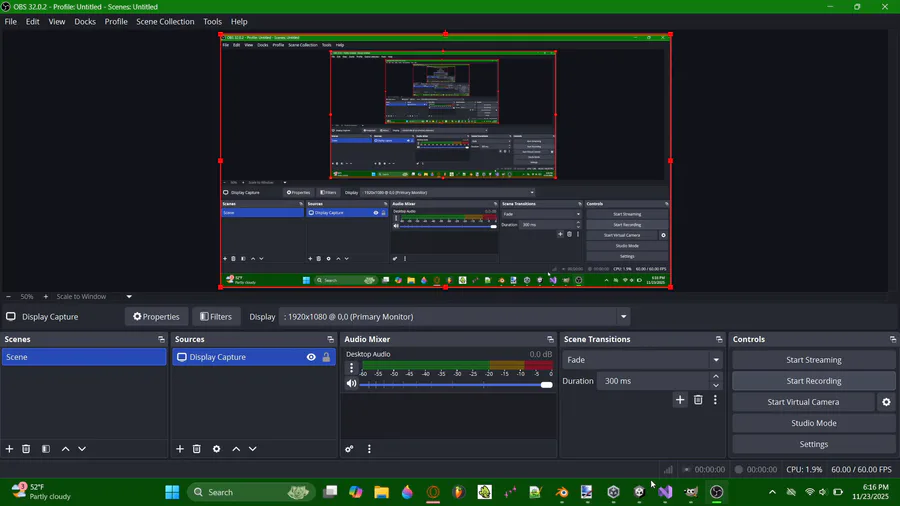The width and height of the screenshot is (900, 506).
Task: Open Display Capture Filters
Action: 216,317
